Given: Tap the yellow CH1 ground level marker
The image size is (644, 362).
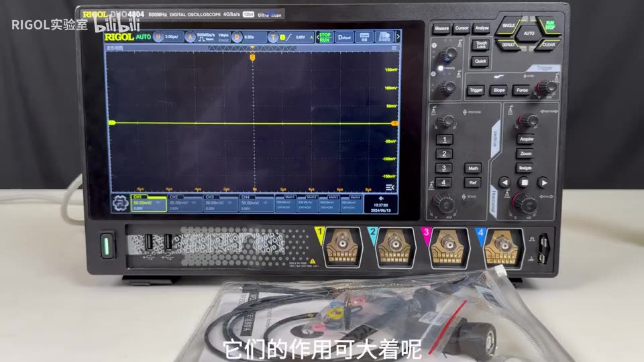Looking at the screenshot, I should 112,123.
